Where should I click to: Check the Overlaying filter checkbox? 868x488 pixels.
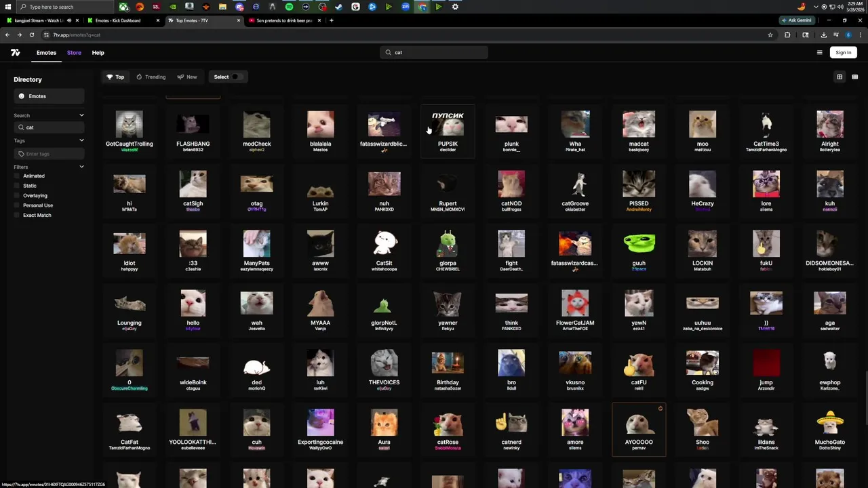[18, 195]
